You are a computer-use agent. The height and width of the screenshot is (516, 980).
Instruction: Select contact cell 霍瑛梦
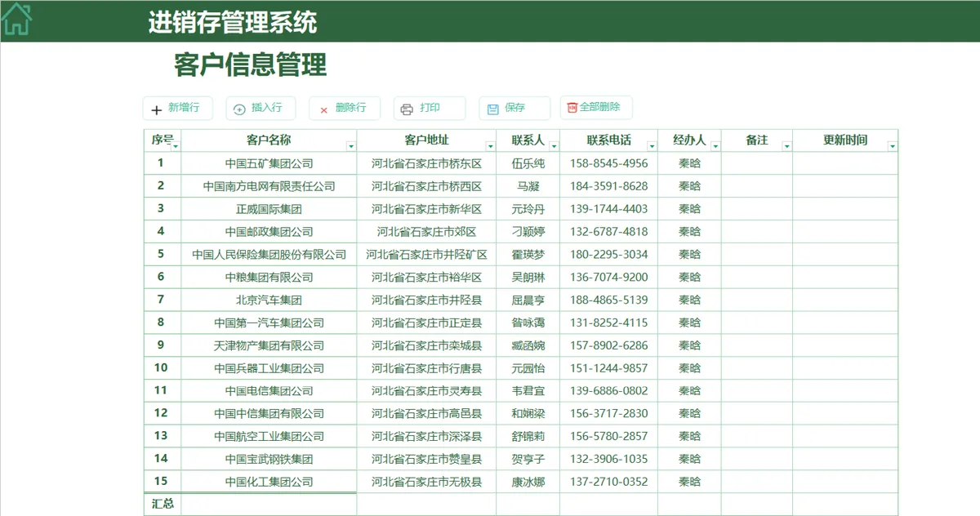(x=528, y=255)
